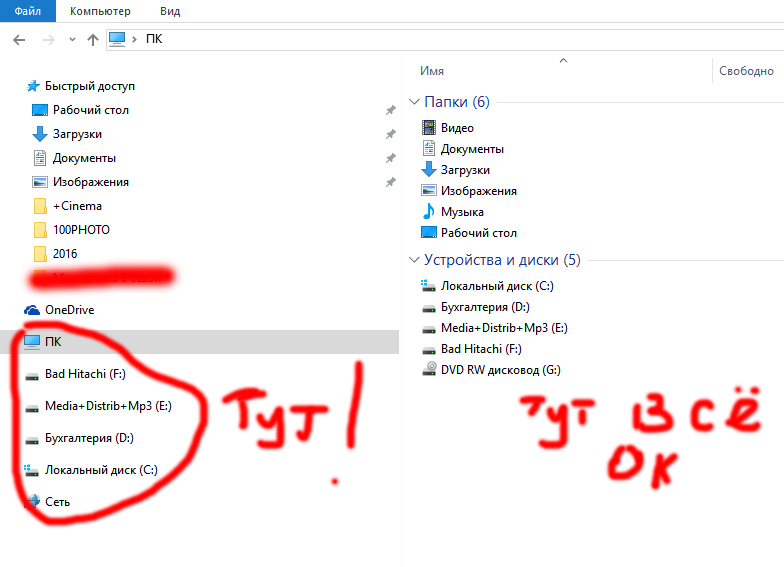Open the Видео folder icon
Screen dimensions: 784x567
[x=429, y=128]
